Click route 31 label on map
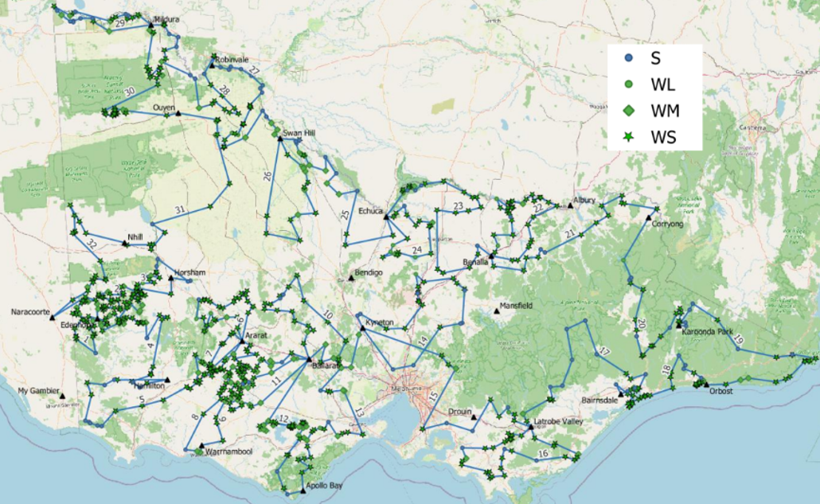 pos(180,209)
